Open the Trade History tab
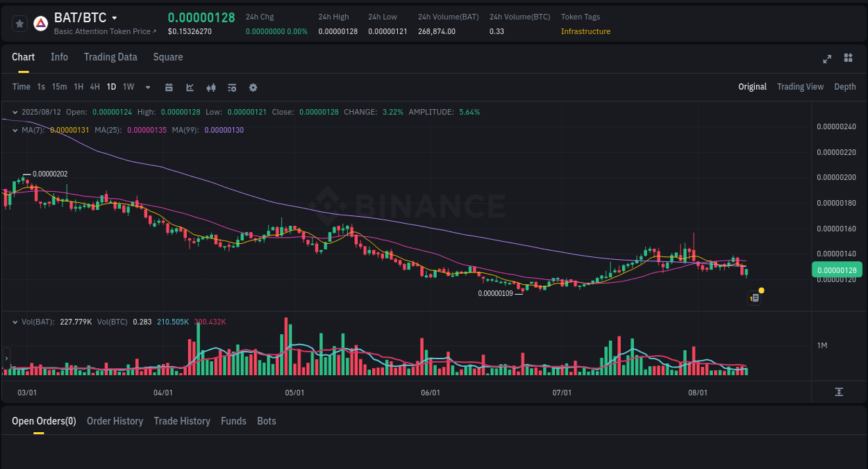Screen dimensions: 868x469 click(x=182, y=421)
